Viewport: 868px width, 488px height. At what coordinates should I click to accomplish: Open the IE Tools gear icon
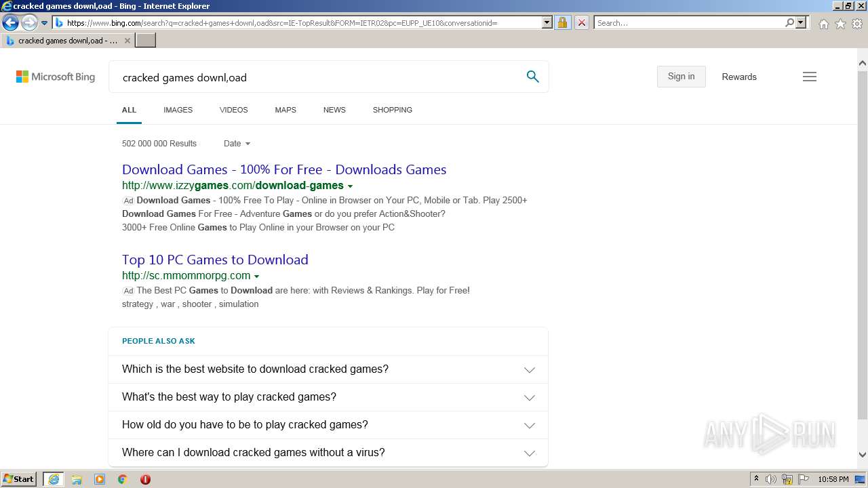[857, 24]
